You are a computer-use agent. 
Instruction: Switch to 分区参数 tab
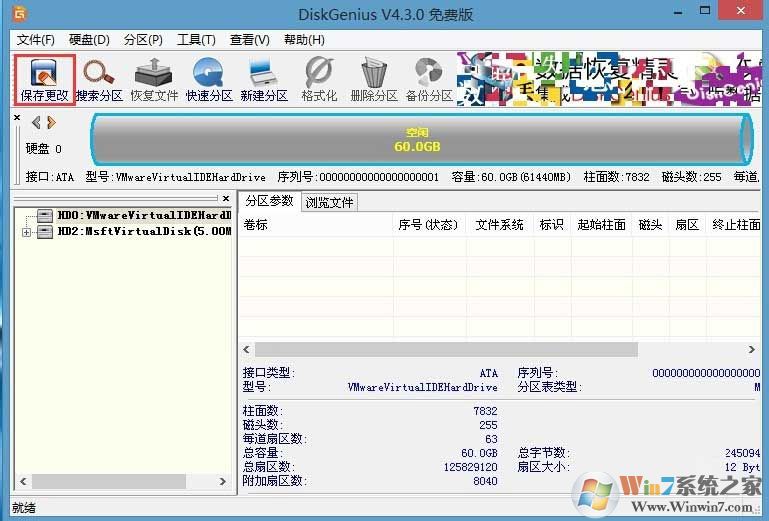[269, 201]
